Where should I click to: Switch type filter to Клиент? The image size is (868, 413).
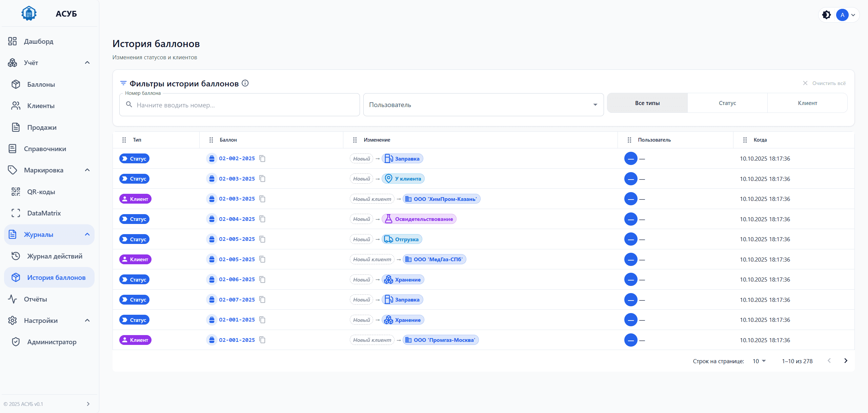[807, 103]
